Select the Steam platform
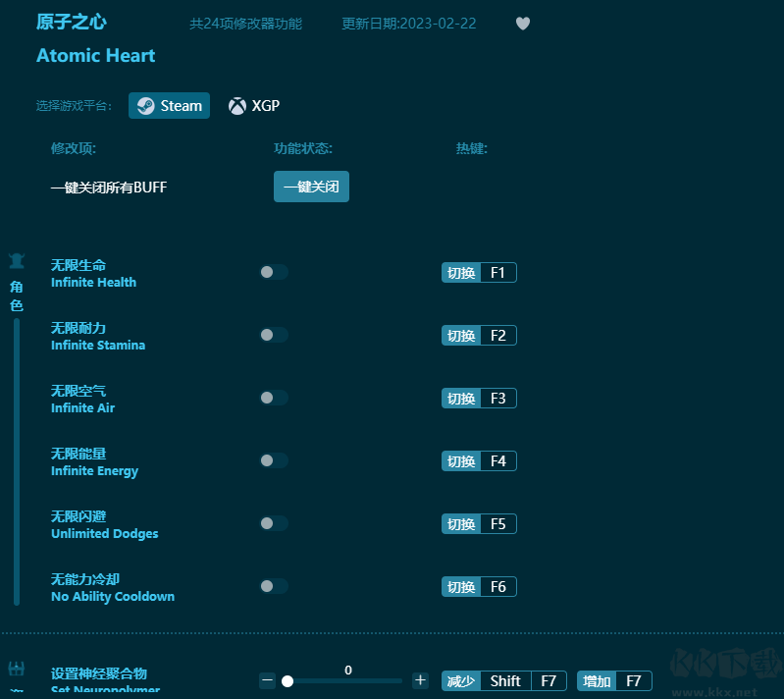This screenshot has height=699, width=784. pyautogui.click(x=169, y=106)
